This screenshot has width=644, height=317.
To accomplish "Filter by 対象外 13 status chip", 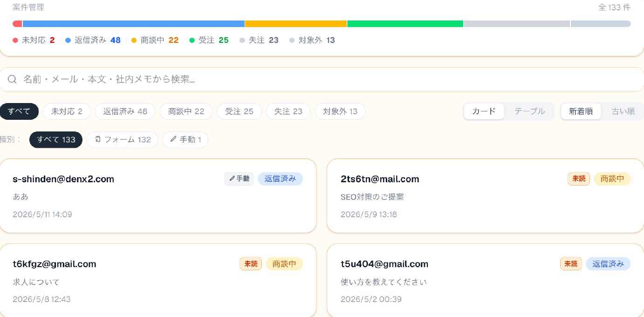I will (340, 111).
